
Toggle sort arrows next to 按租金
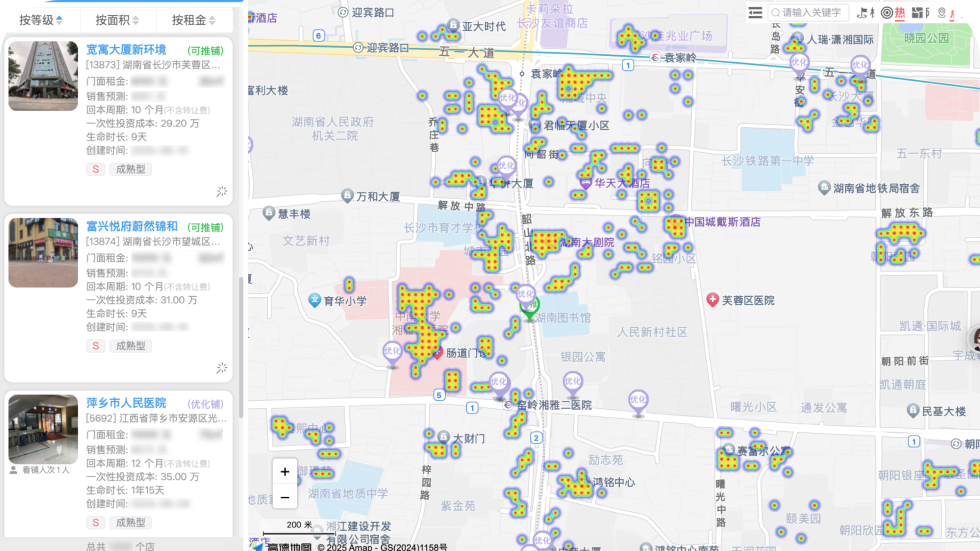pyautogui.click(x=212, y=20)
